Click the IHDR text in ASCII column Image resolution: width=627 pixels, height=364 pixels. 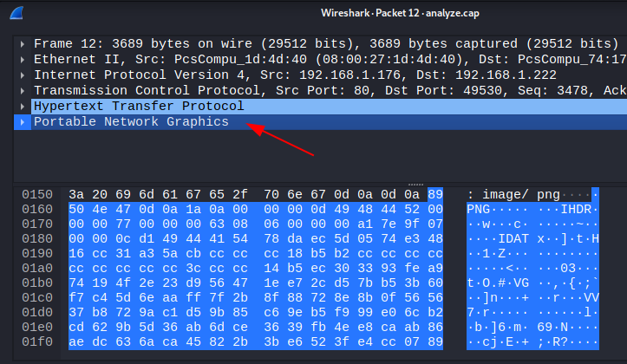(579, 209)
